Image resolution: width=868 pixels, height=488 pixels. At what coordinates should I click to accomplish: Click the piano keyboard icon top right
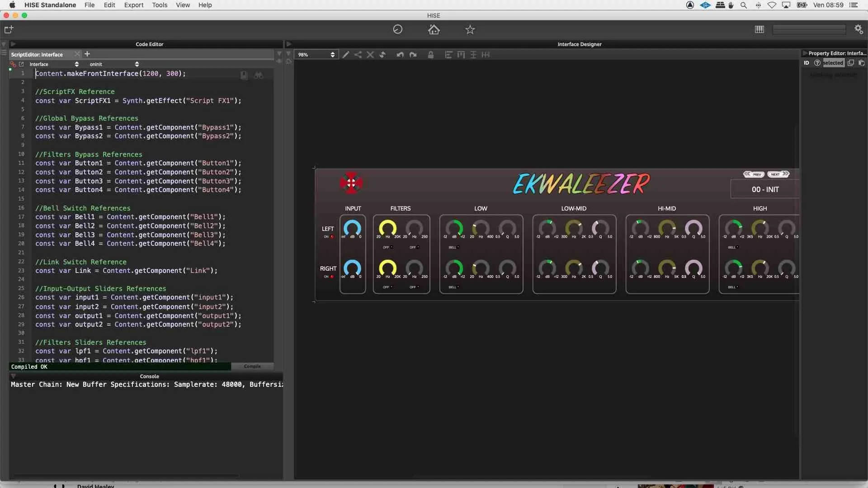pyautogui.click(x=759, y=29)
